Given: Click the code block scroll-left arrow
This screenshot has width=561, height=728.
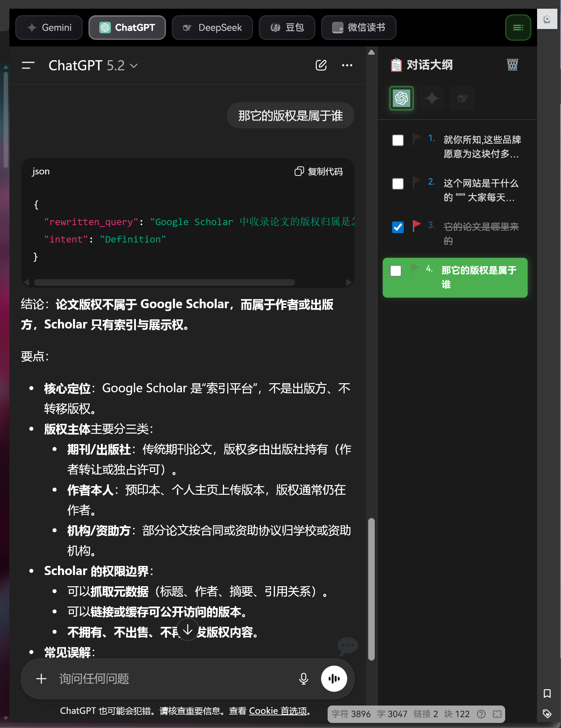Looking at the screenshot, I should coord(27,282).
